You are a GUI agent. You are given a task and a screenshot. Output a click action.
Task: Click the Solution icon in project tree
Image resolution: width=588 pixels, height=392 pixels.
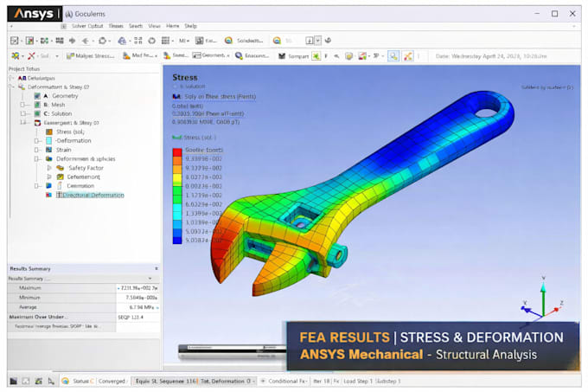[x=37, y=113]
